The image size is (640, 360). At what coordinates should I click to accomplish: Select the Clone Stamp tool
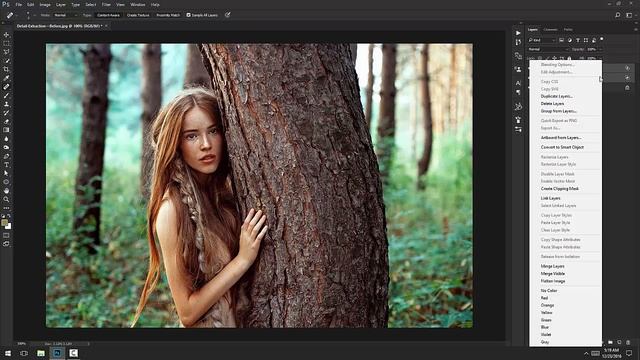coord(6,104)
